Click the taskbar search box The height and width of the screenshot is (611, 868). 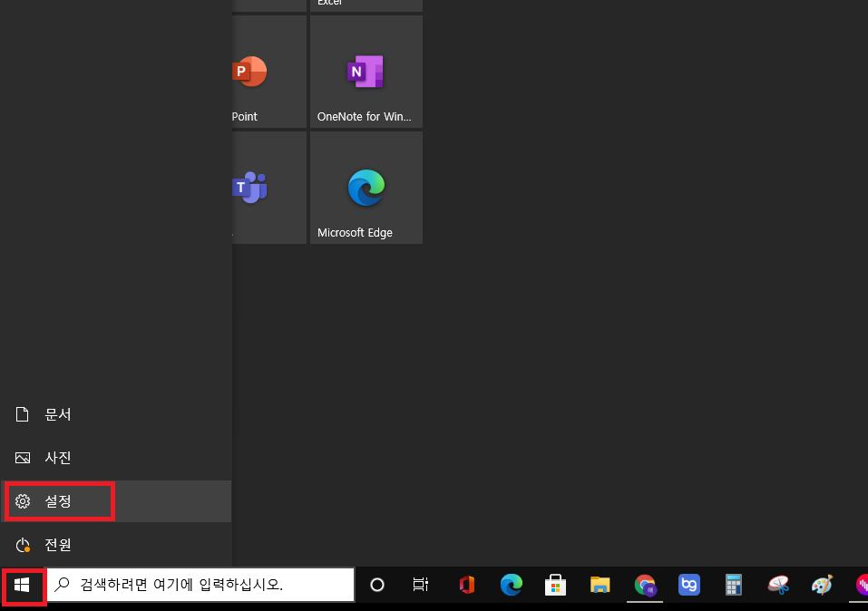(200, 585)
